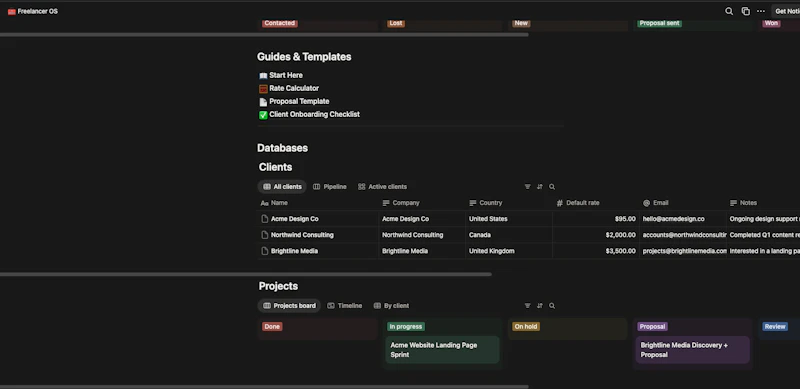Click the Projects board horizontal scrollbar at bottom
Screen dimensions: 800x389
point(264,387)
